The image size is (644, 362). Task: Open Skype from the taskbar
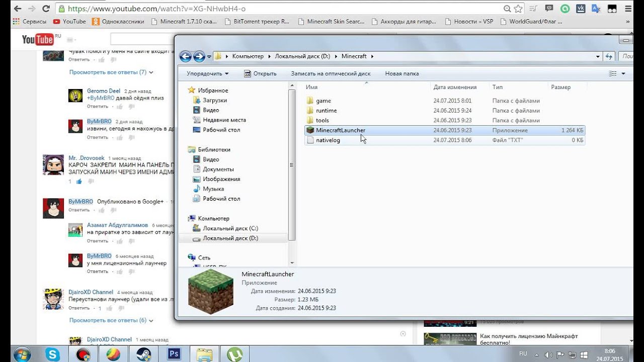coord(52,354)
